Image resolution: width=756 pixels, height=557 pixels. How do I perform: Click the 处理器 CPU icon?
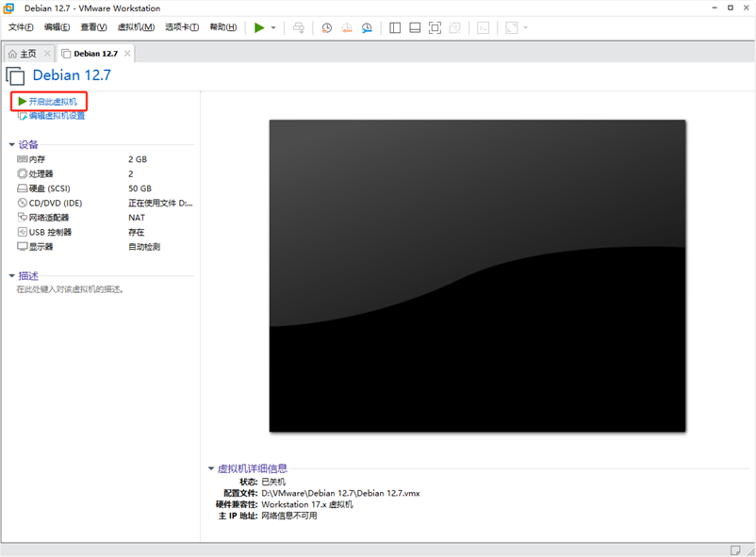tap(23, 173)
